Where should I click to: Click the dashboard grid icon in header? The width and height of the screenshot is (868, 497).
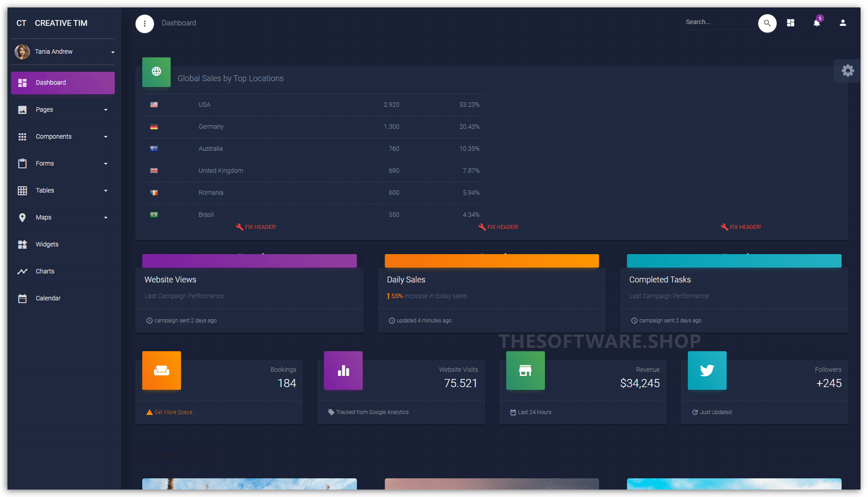[790, 23]
